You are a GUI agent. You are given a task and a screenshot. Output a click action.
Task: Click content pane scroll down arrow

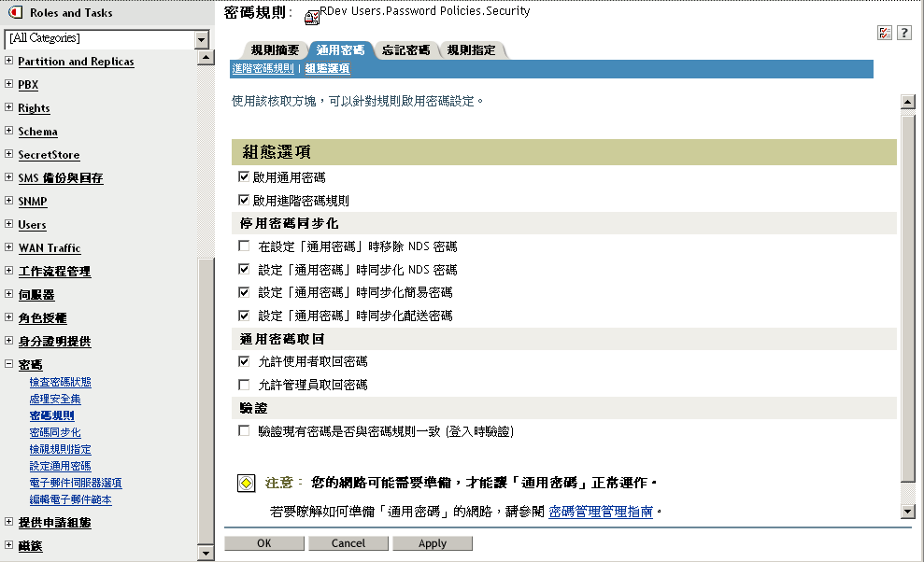907,511
